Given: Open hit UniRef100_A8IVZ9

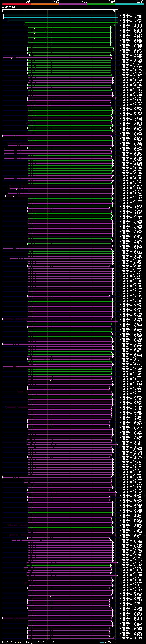Looking at the screenshot, I should click(x=131, y=15).
